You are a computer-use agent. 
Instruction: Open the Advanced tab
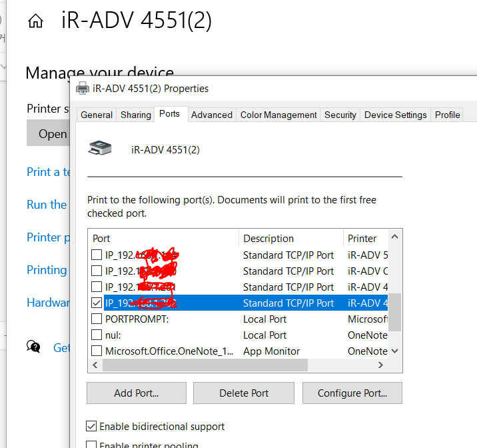pos(212,115)
